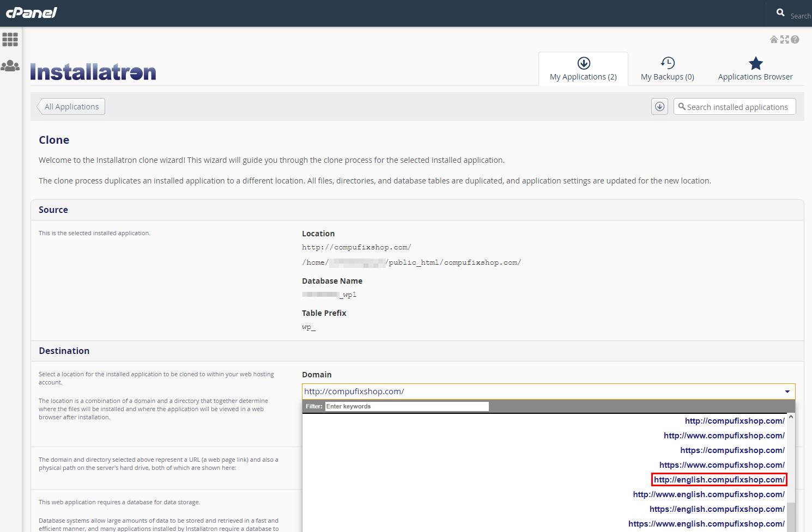Screen dimensions: 812x532
Task: Click the Domain combo box showing http://compufixshop.com/
Action: pos(549,392)
